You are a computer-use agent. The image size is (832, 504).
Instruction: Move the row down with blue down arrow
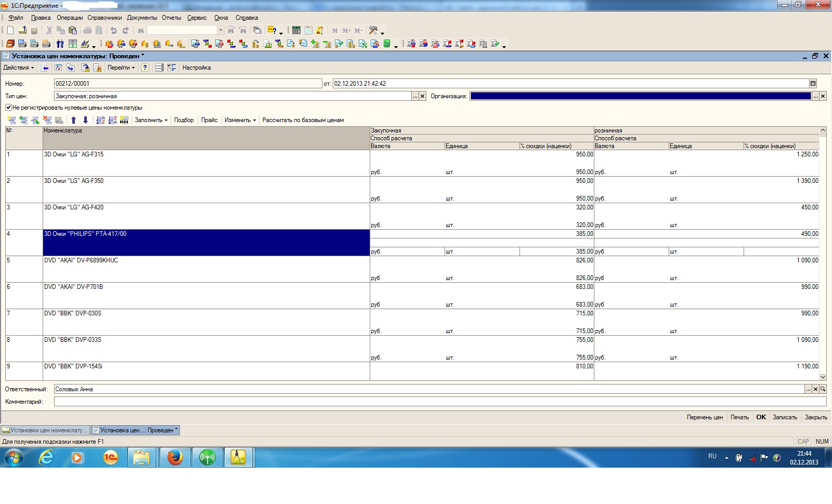coord(85,120)
